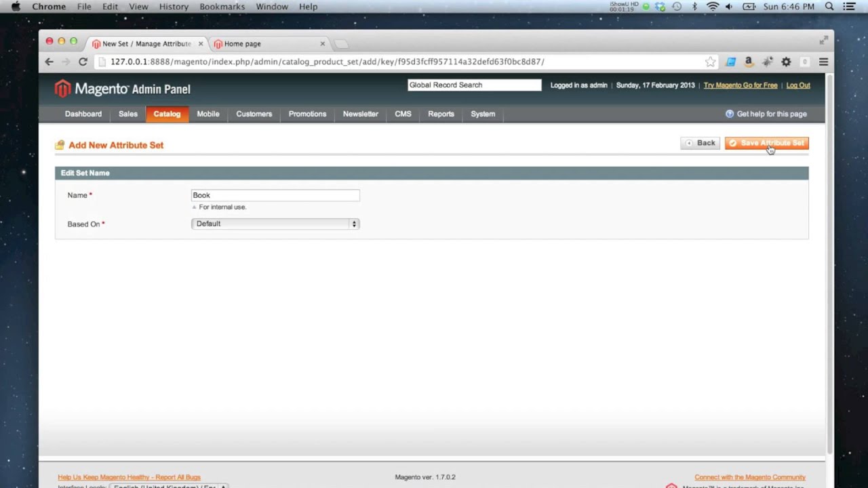Screen dimensions: 868x488
Task: Open the Newsletter admin menu
Action: (361, 114)
